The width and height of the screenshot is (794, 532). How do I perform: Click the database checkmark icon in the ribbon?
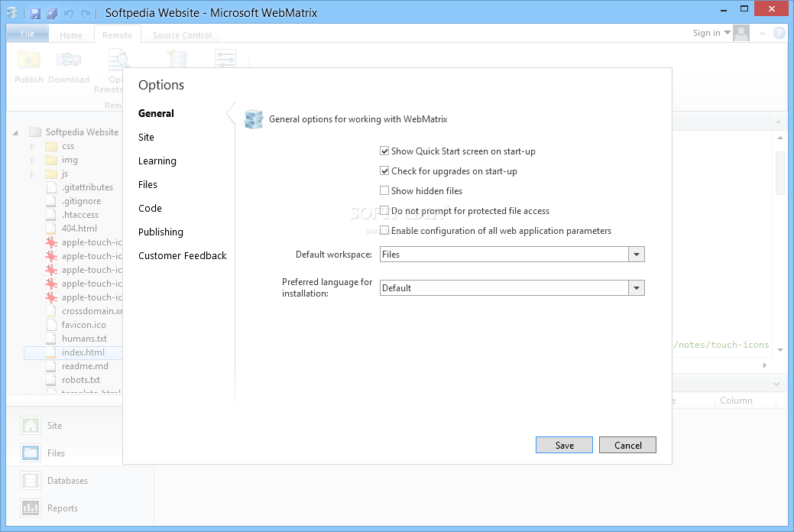pyautogui.click(x=177, y=58)
